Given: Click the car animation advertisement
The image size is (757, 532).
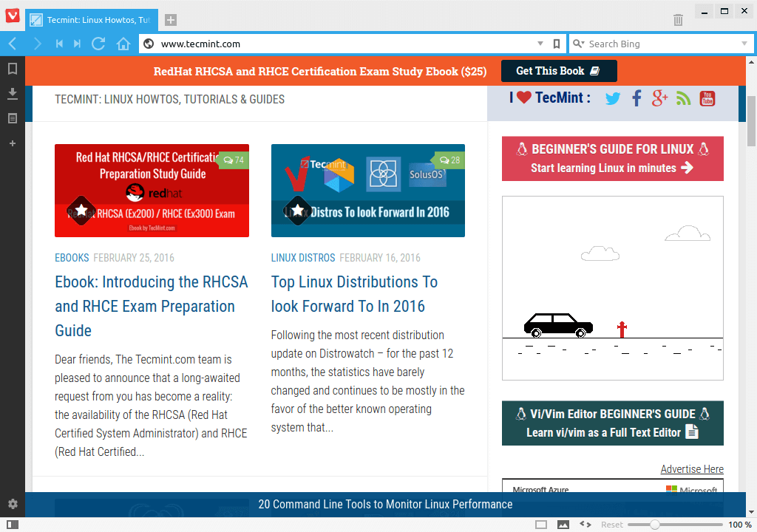Looking at the screenshot, I should click(613, 288).
